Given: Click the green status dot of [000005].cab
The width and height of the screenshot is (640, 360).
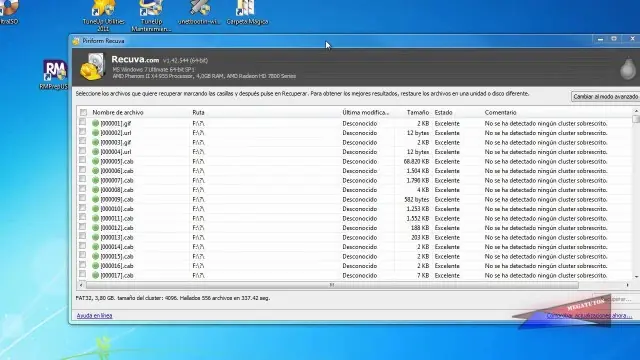Looking at the screenshot, I should [96, 161].
